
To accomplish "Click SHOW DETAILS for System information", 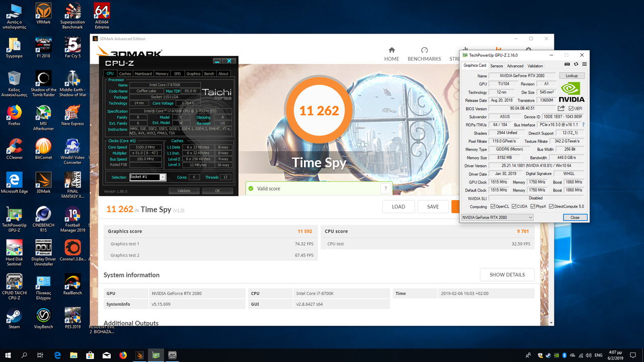I will tap(507, 275).
